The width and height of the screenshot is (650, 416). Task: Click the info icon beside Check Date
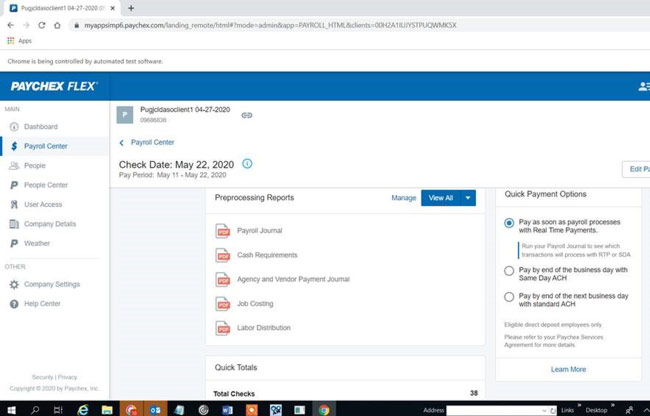[x=247, y=164]
